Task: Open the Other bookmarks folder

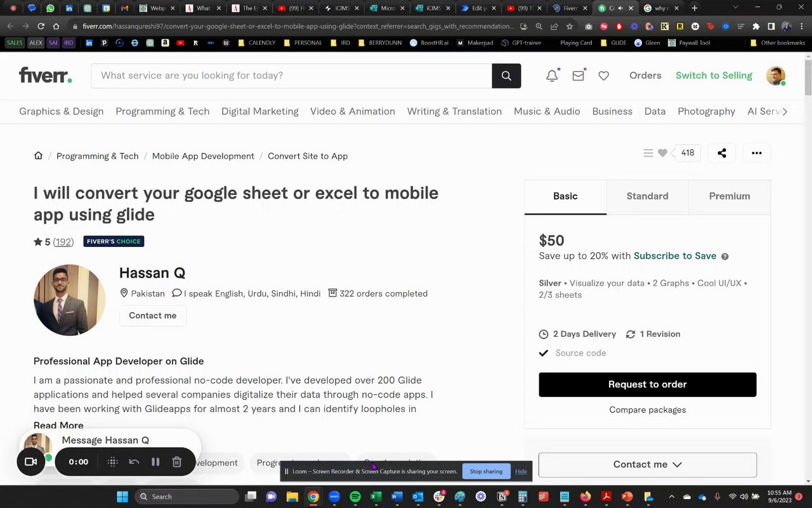Action: 777,43
